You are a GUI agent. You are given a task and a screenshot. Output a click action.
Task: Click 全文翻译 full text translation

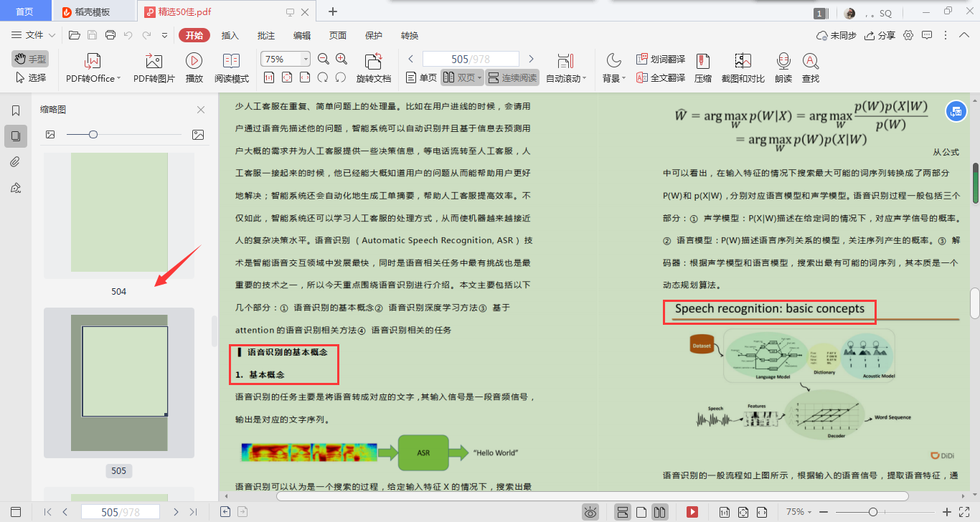[x=660, y=77]
